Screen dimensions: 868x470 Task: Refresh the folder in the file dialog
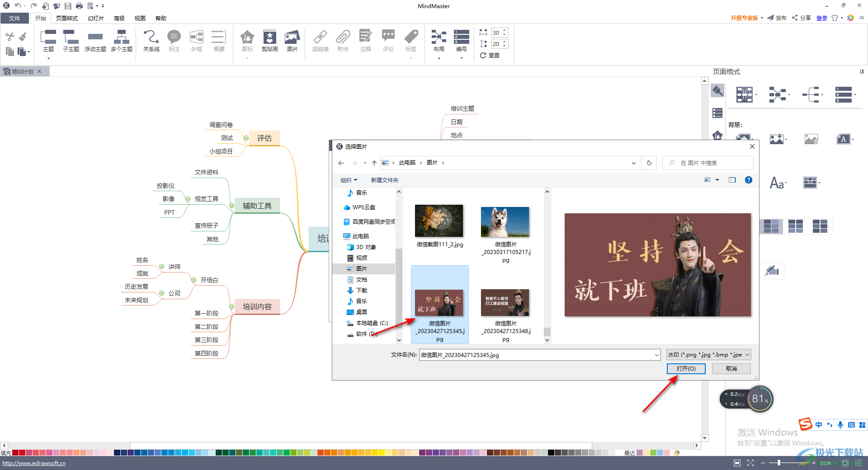tap(649, 163)
